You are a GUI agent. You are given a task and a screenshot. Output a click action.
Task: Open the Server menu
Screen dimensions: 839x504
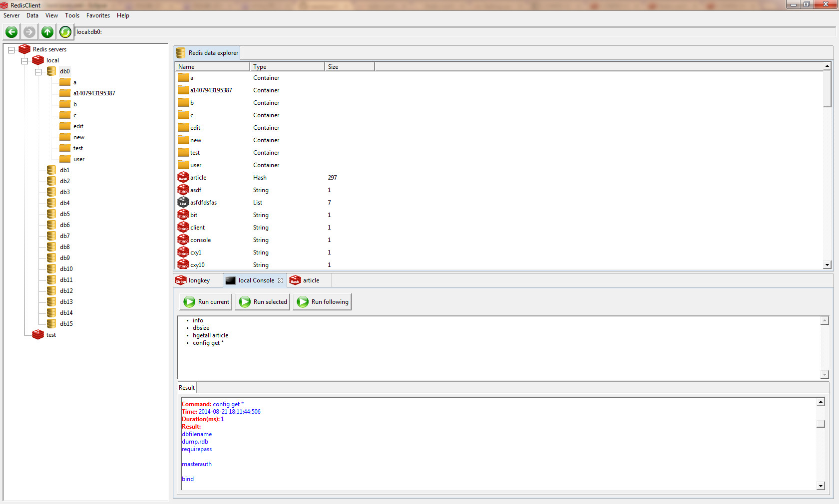(x=11, y=15)
